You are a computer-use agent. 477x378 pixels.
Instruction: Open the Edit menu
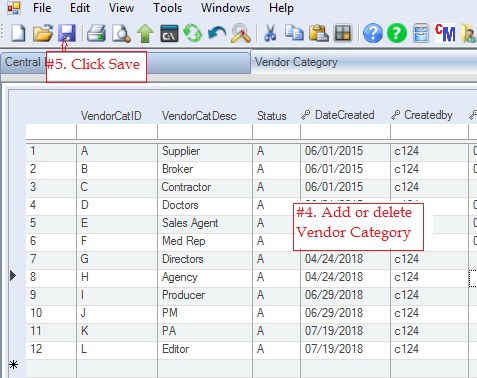point(80,8)
